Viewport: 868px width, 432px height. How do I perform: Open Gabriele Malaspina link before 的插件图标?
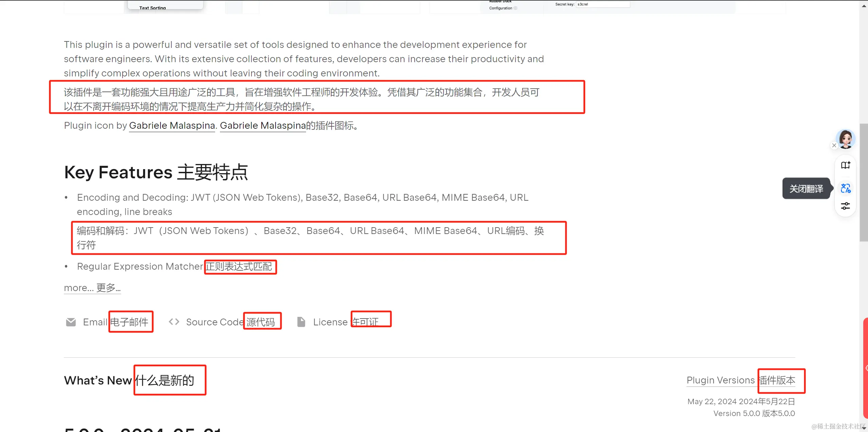pyautogui.click(x=263, y=125)
